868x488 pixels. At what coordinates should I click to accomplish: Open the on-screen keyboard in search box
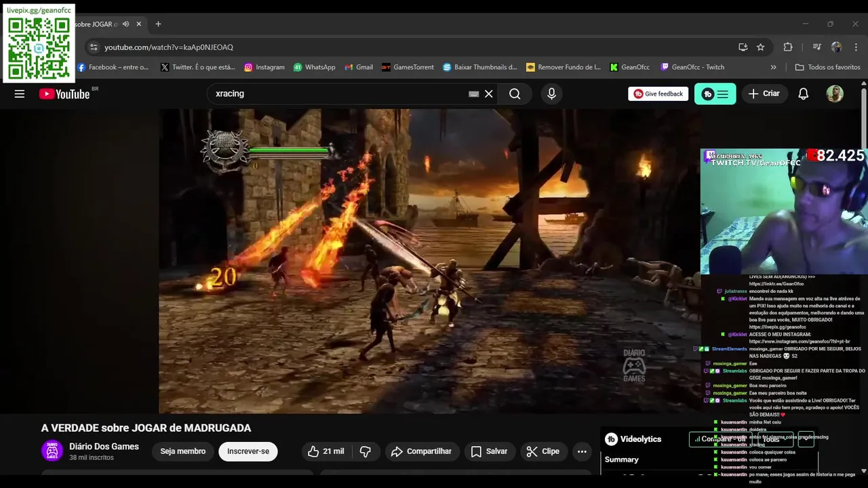tap(473, 94)
